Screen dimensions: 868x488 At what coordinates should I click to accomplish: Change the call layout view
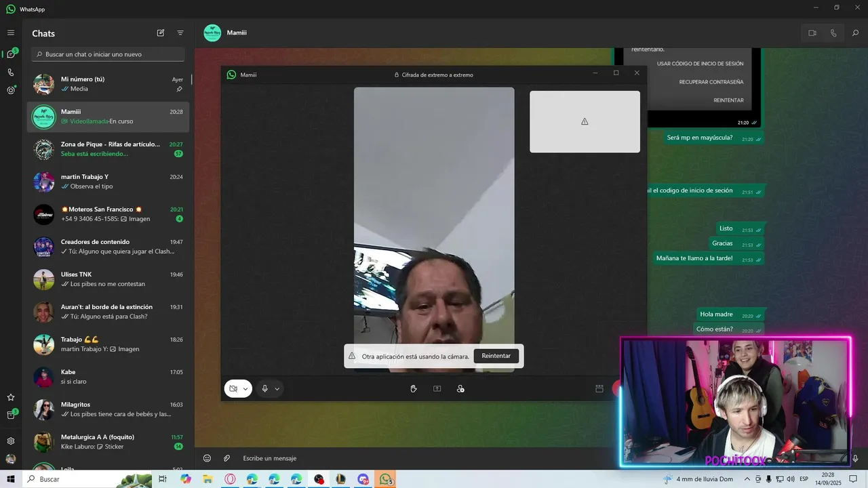(599, 388)
